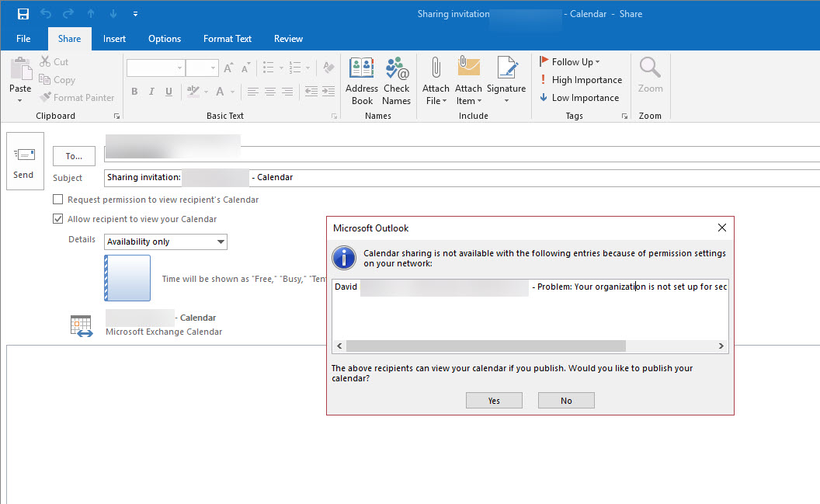Toggle Italic formatting

click(151, 92)
